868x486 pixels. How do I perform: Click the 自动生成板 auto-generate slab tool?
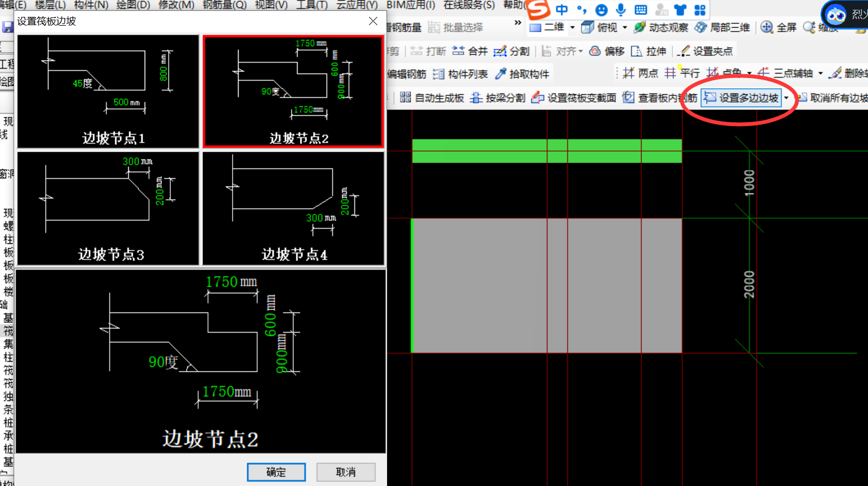pyautogui.click(x=432, y=98)
